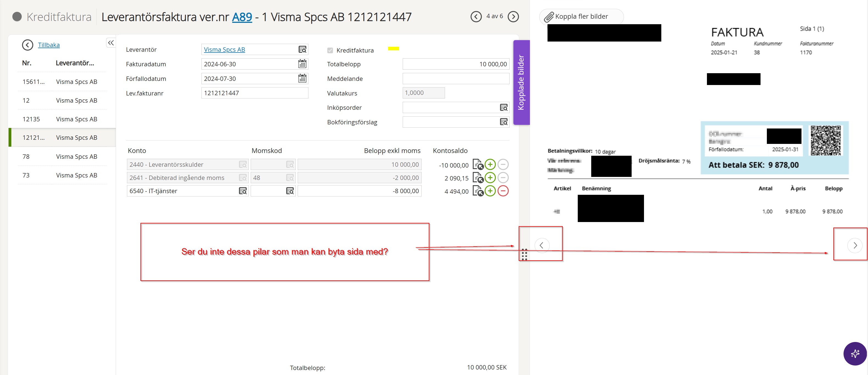Click the QR code on the invoice image

(826, 140)
